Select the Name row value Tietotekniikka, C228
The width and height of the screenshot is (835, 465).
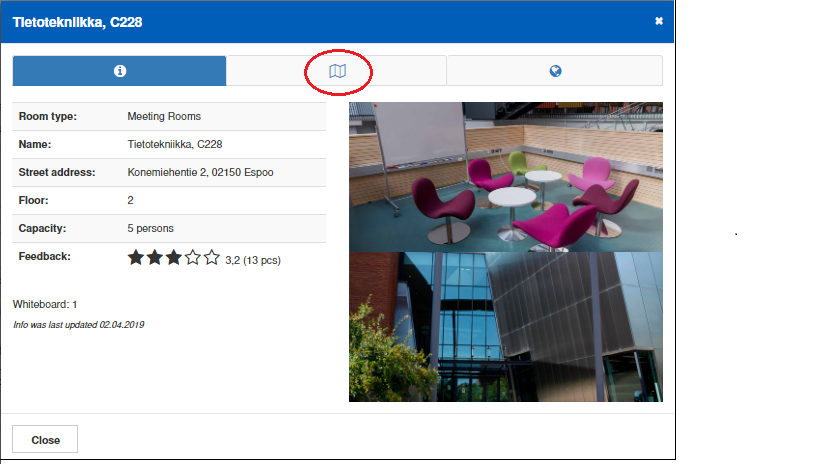coord(175,144)
